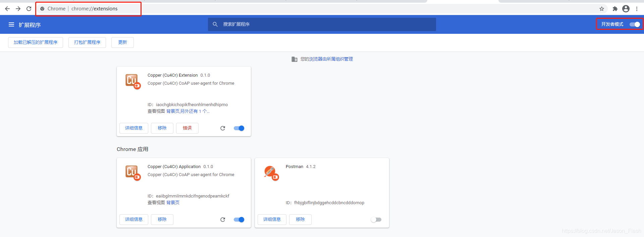Reload the page with the refresh icon
This screenshot has width=644, height=237.
29,9
